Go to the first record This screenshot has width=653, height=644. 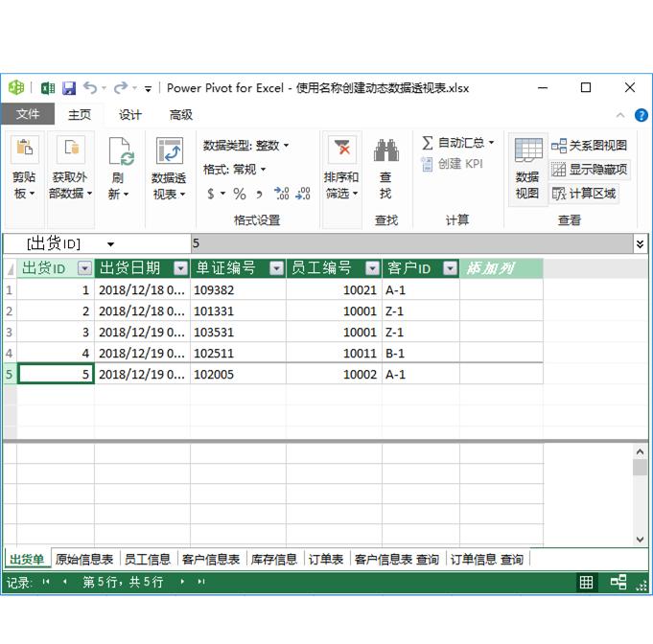(46, 582)
